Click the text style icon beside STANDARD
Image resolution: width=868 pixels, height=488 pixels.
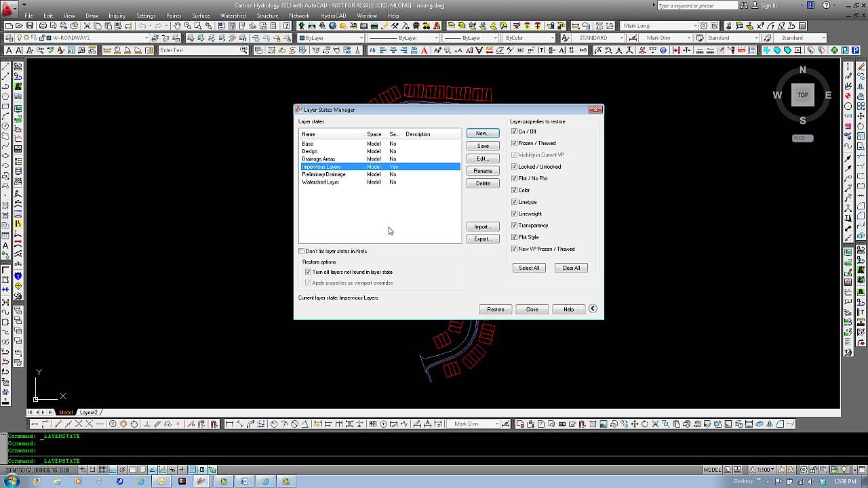[x=566, y=38]
